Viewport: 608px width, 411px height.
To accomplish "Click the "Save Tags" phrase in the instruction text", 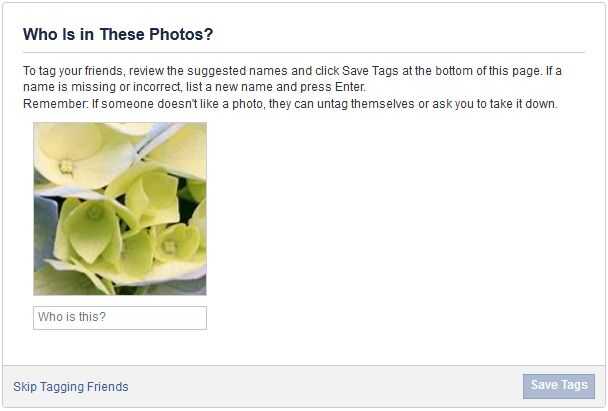I will 370,71.
